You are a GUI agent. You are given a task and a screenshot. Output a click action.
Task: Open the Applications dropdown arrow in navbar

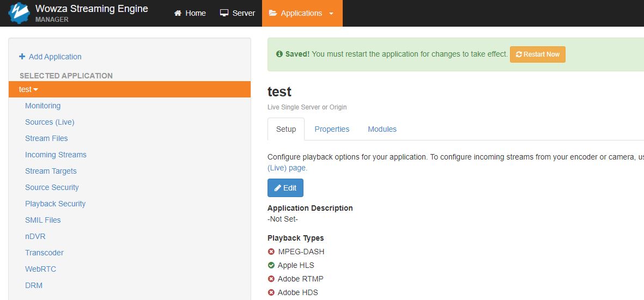tap(331, 14)
